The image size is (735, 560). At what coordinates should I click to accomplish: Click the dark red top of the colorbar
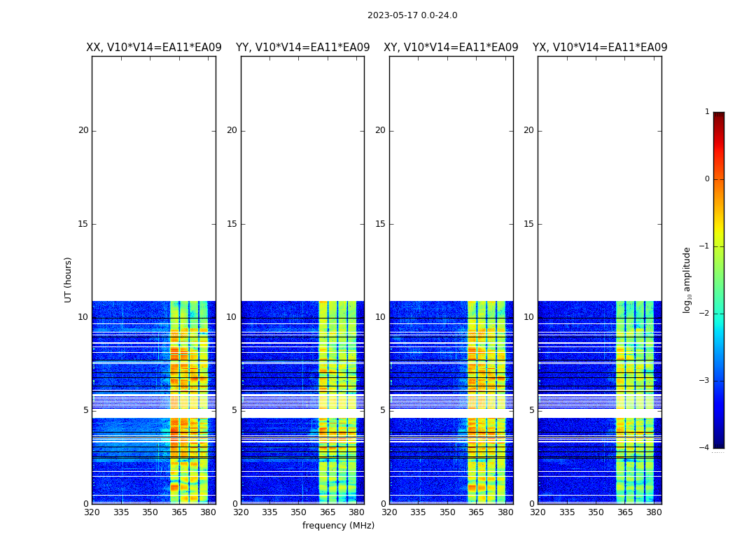tap(718, 116)
